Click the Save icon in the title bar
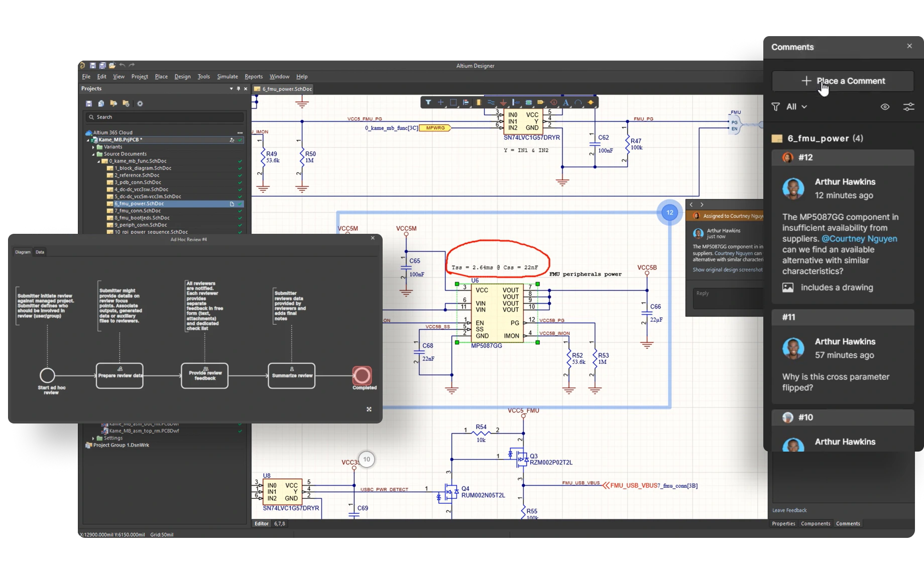The height and width of the screenshot is (570, 924). (x=93, y=65)
